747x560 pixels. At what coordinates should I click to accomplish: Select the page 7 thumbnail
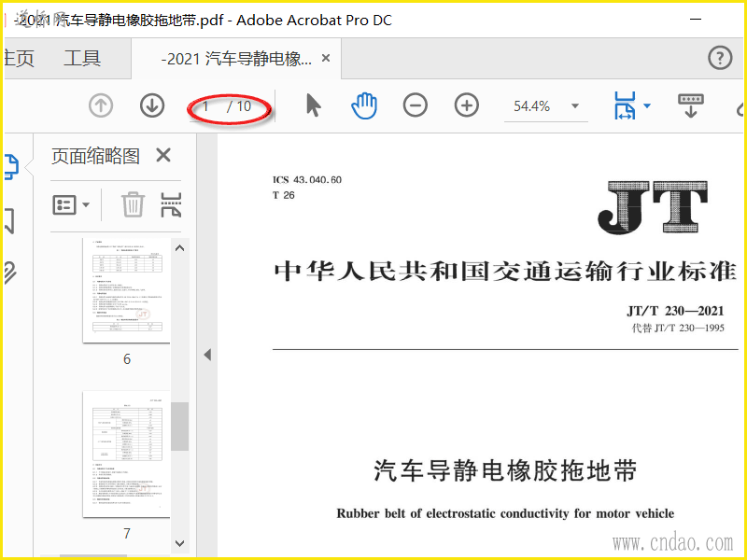[x=126, y=455]
